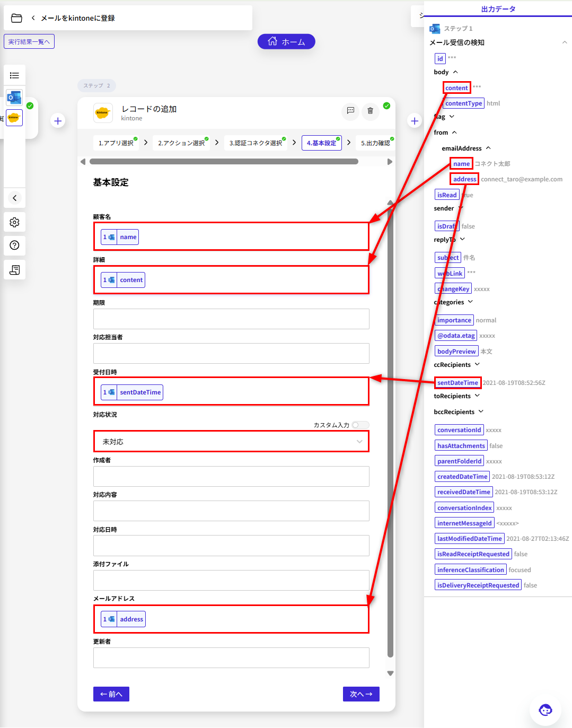
Task: Click the ホーム button
Action: coord(286,42)
